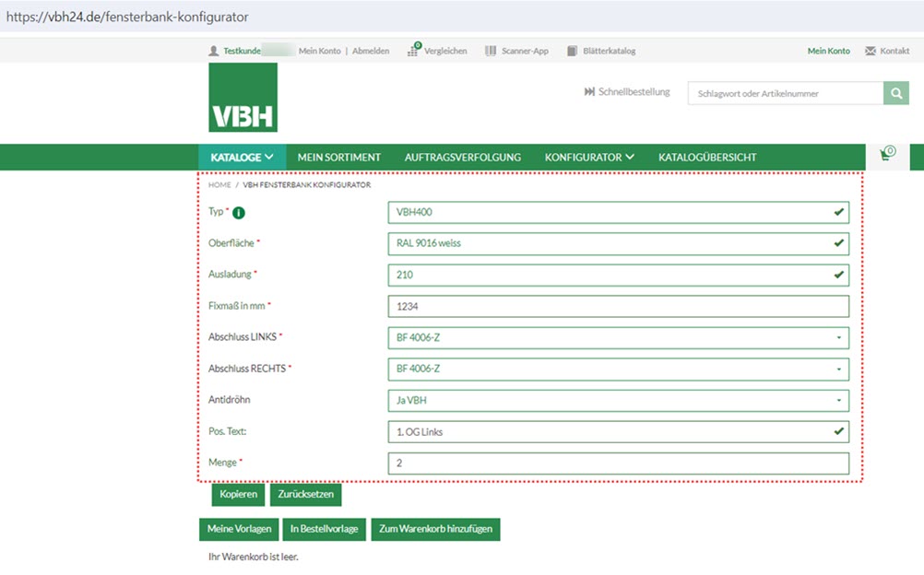Click the Pos. Text field
The width and height of the screenshot is (924, 575).
click(618, 432)
